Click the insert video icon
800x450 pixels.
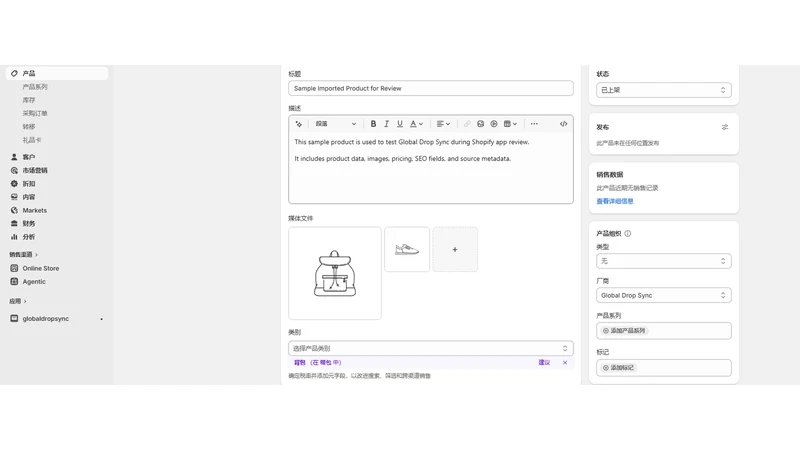(493, 124)
